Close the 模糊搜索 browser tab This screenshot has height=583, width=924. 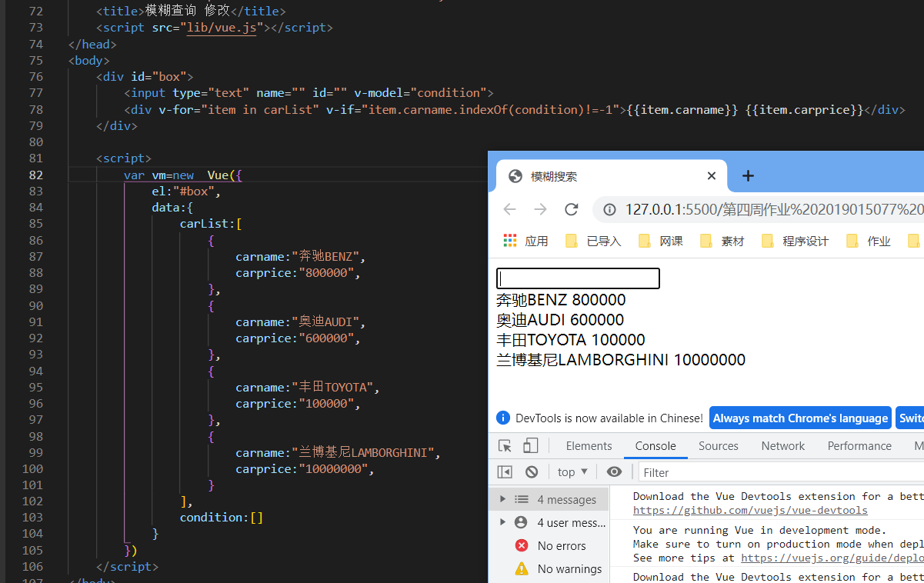712,176
